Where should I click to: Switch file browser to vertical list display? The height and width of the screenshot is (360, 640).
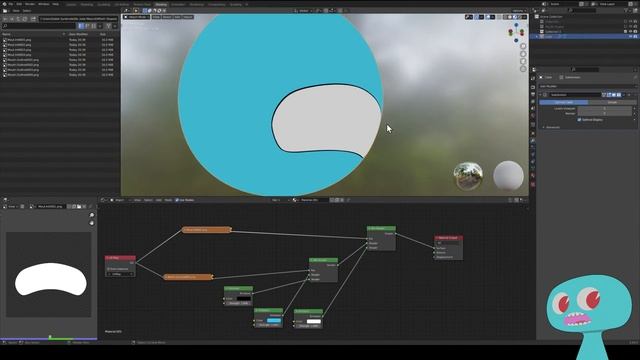coord(81,26)
